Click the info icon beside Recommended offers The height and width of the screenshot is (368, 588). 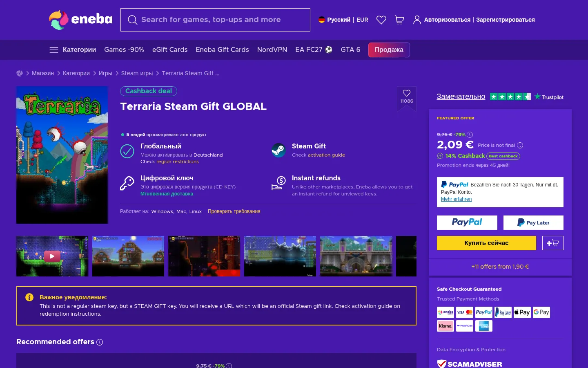100,342
